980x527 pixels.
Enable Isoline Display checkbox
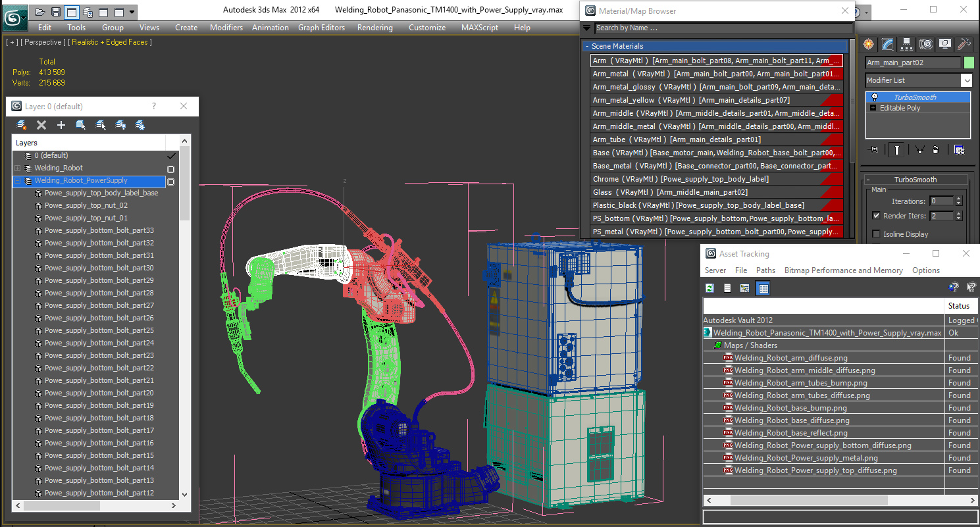[876, 234]
